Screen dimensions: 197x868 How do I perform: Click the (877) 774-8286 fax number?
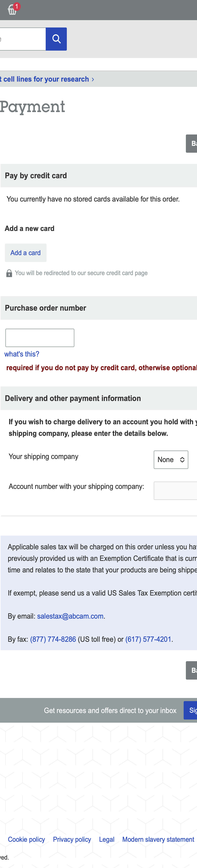[53, 639]
